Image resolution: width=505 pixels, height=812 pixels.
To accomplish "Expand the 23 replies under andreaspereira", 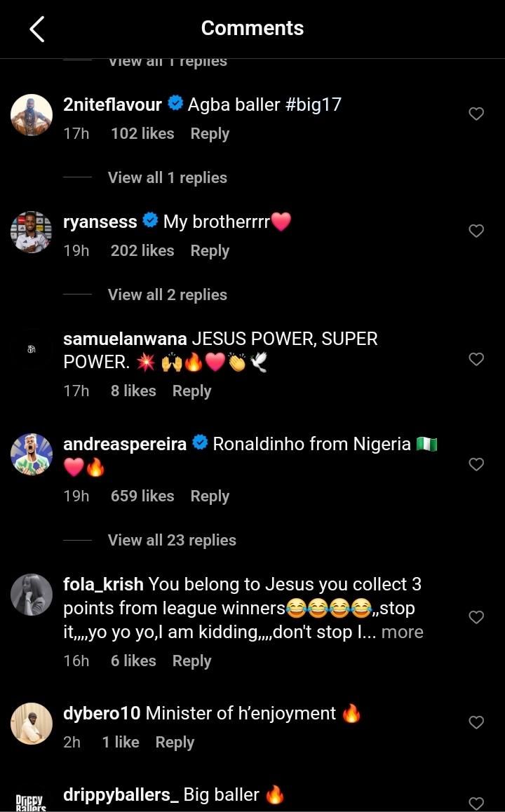I will tap(172, 540).
